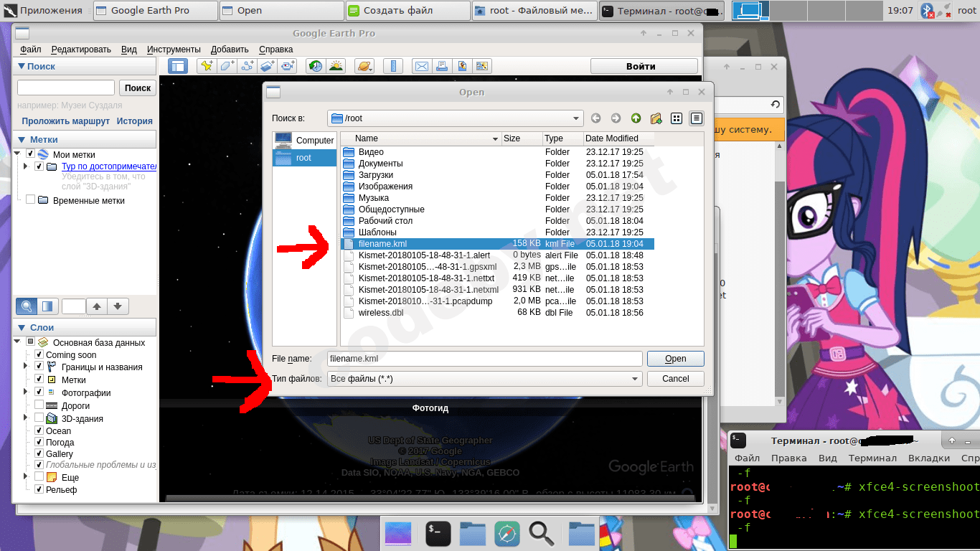Click the Проложить маршрут link
This screenshot has height=551, width=980.
65,121
